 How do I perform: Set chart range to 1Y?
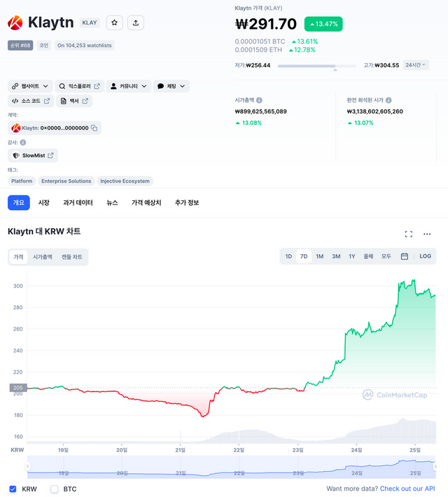point(352,256)
